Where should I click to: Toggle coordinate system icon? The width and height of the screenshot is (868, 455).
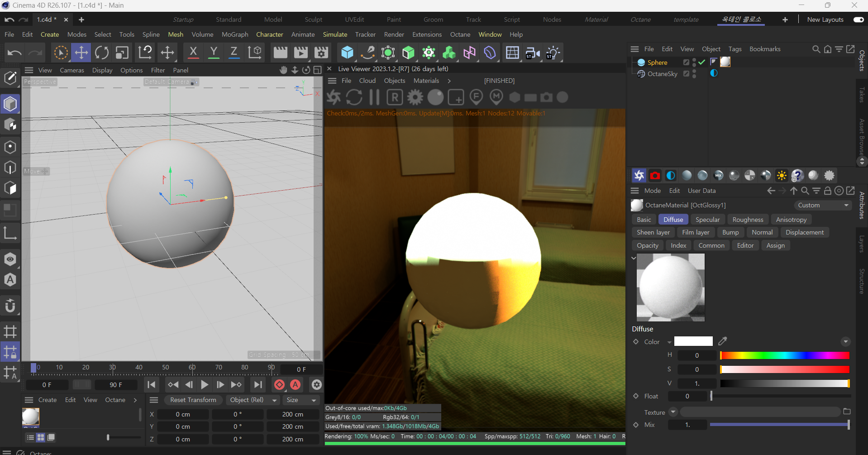click(x=255, y=53)
